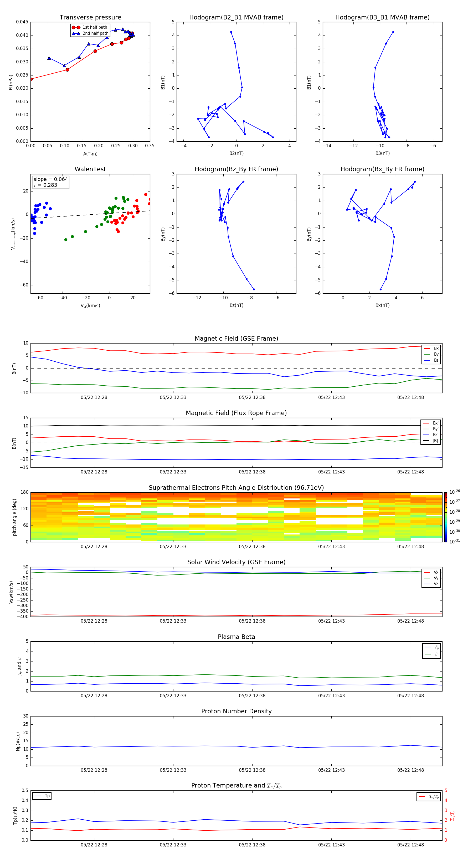The height and width of the screenshot is (868, 473).
Task: Click "05/22 12:38" tick under Proton Number Density
Action: pos(252,770)
